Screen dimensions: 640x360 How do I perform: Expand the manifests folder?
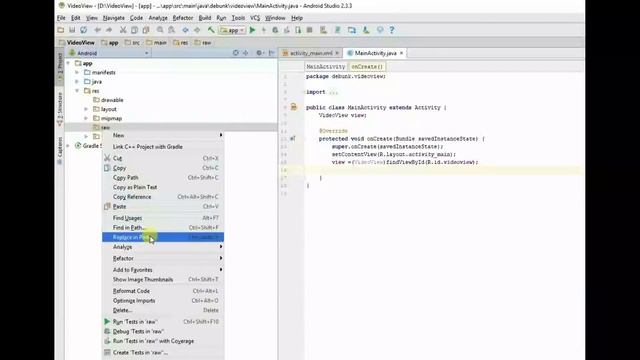pos(77,72)
